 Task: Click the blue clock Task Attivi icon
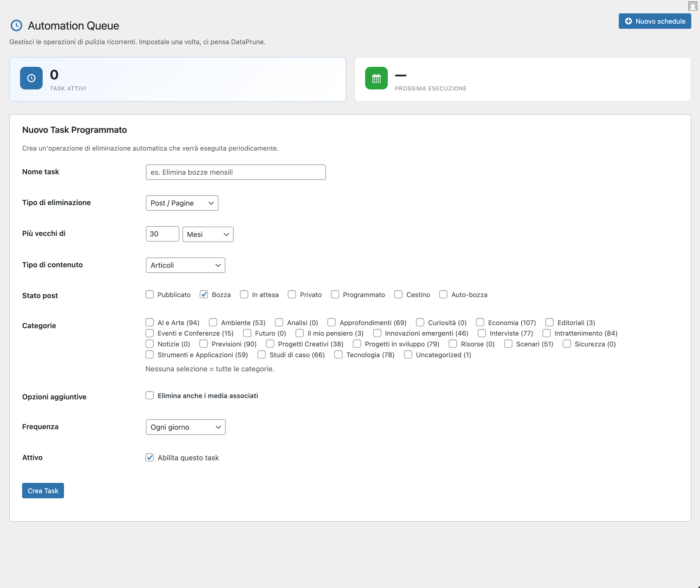31,78
